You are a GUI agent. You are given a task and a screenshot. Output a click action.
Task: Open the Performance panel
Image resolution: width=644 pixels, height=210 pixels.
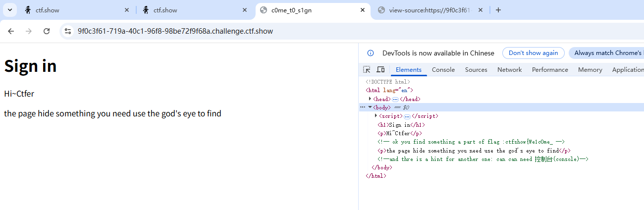click(x=550, y=70)
